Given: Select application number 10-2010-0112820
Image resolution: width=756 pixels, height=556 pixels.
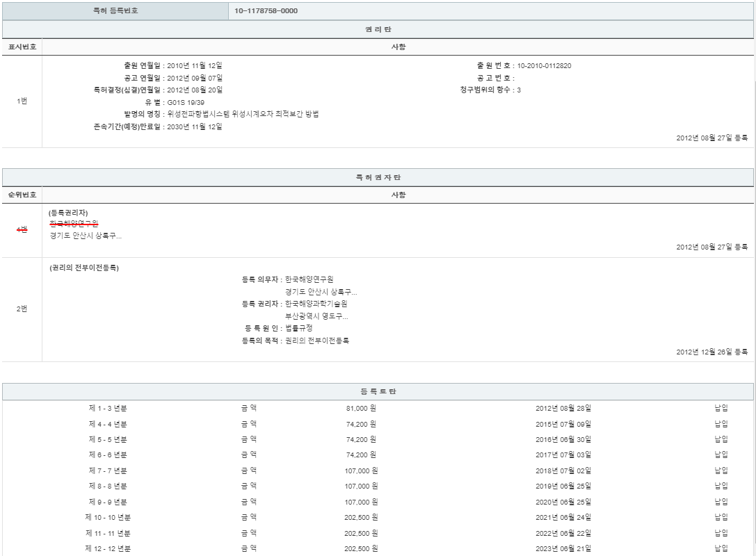Looking at the screenshot, I should 545,66.
